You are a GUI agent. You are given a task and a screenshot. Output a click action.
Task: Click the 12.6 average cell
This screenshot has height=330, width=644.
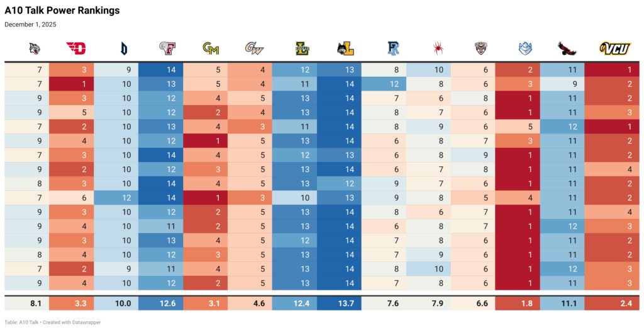click(x=167, y=304)
